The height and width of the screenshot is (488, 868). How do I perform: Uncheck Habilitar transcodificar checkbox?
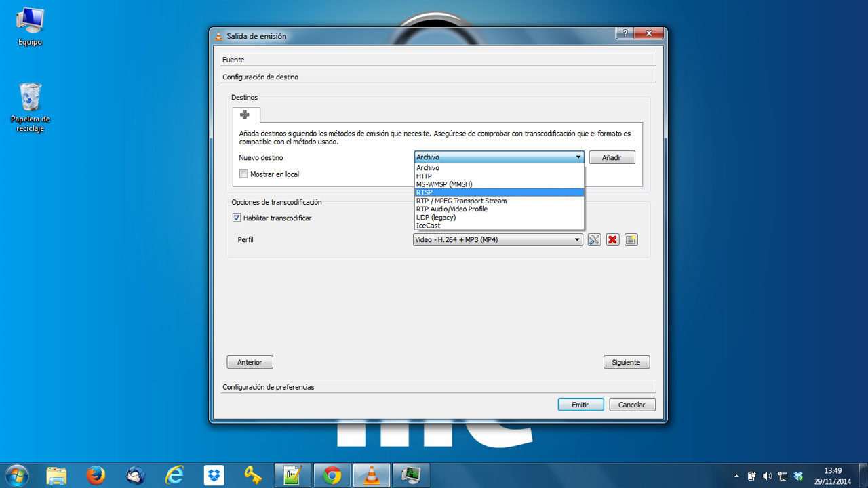point(237,218)
